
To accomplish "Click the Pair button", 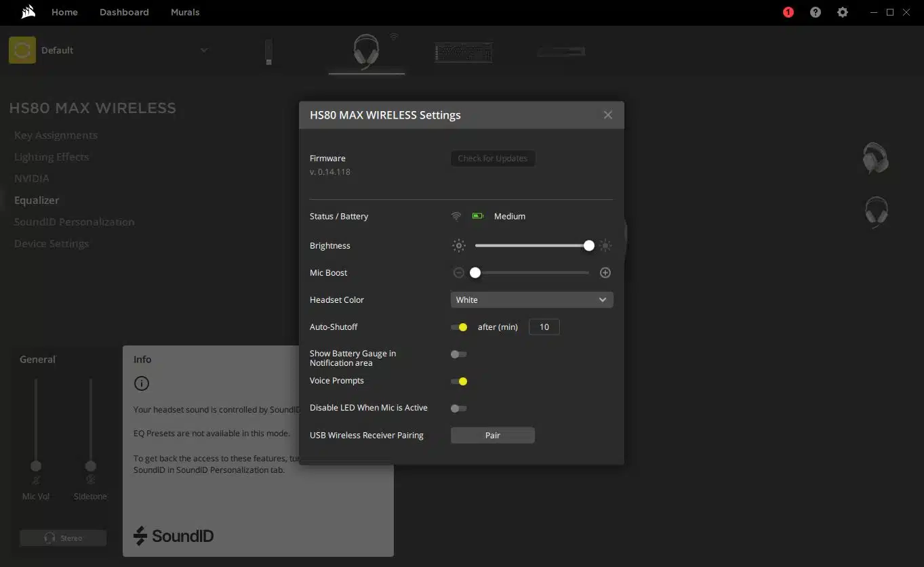I will point(493,435).
